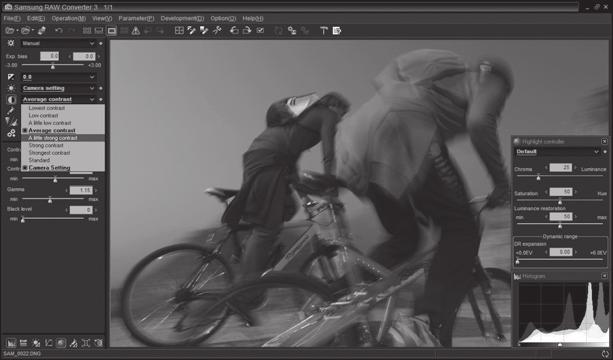
Task: Open the Manual exposure mode dropdown
Action: [x=58, y=43]
